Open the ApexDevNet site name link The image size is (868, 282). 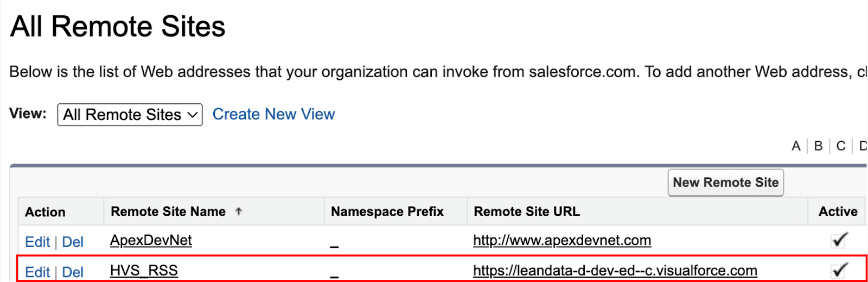(x=151, y=240)
